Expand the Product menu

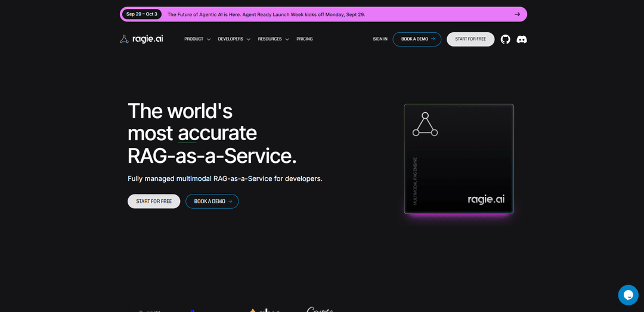point(197,39)
